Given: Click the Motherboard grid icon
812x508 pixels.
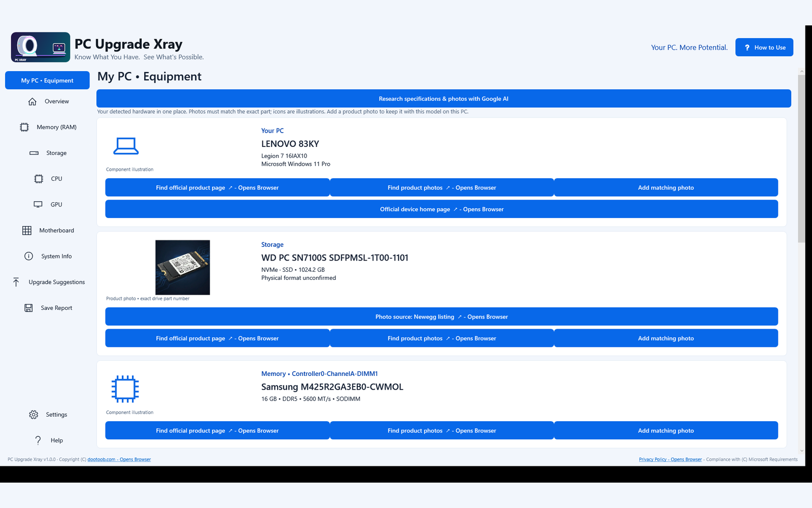Looking at the screenshot, I should (27, 231).
